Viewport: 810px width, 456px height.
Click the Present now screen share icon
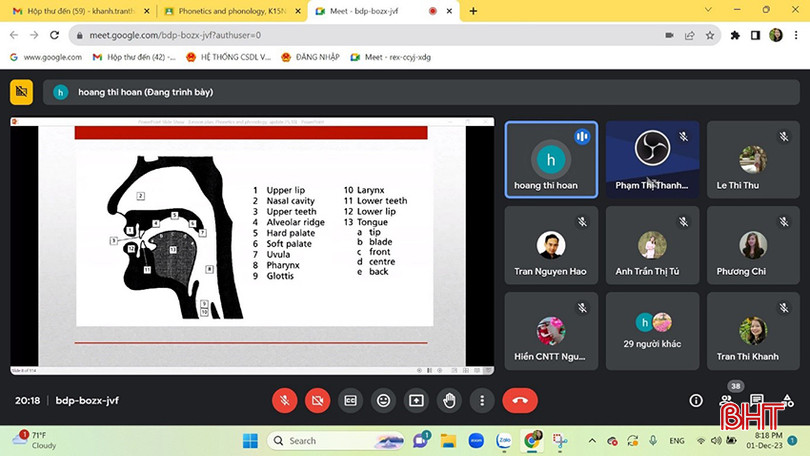click(x=416, y=400)
